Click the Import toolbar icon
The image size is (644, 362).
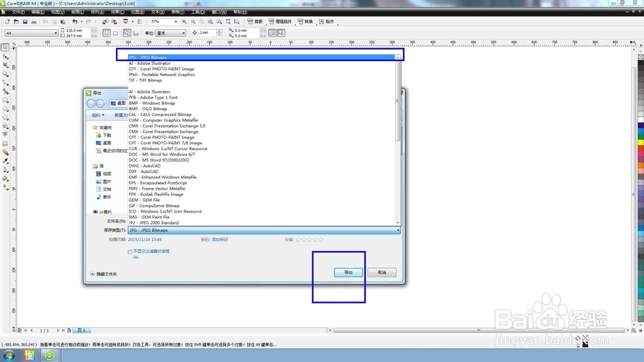coord(105,21)
